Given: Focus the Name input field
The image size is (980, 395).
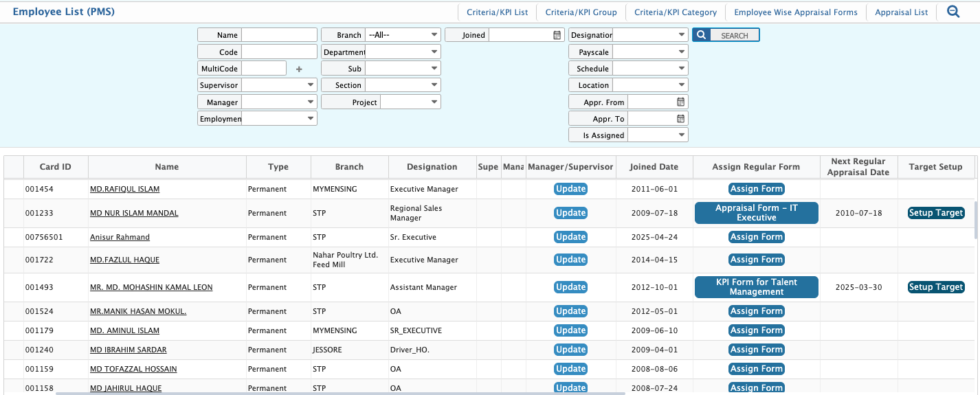Looking at the screenshot, I should point(279,35).
